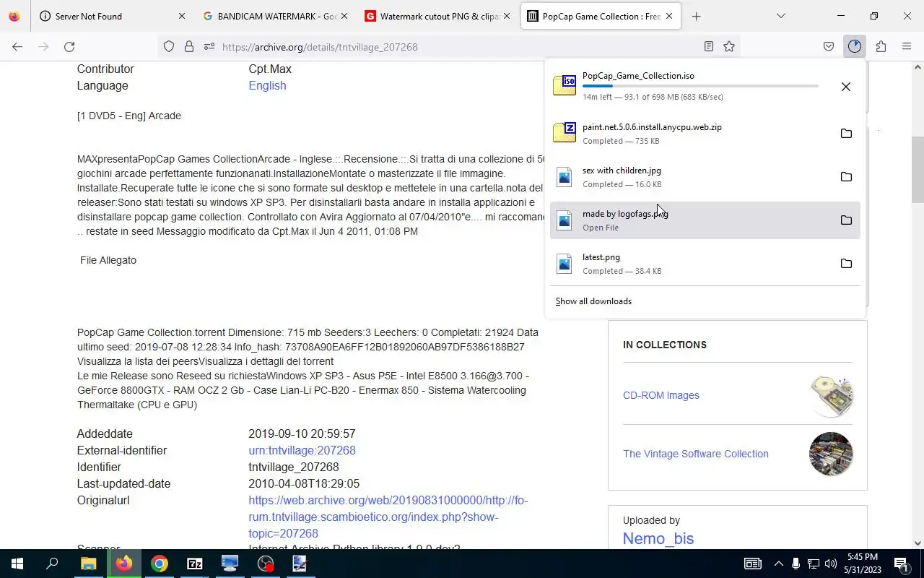
Task: Open File Explorer from the taskbar
Action: pos(88,564)
